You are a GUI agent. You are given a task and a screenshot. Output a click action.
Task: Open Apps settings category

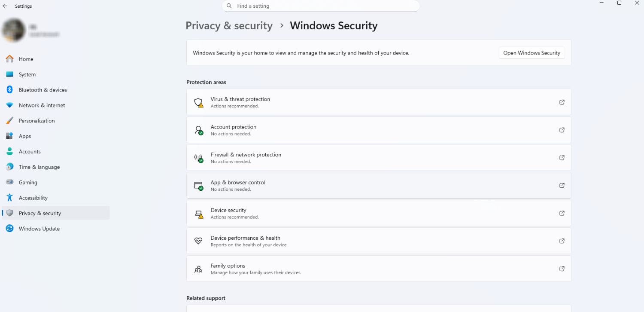56,136
